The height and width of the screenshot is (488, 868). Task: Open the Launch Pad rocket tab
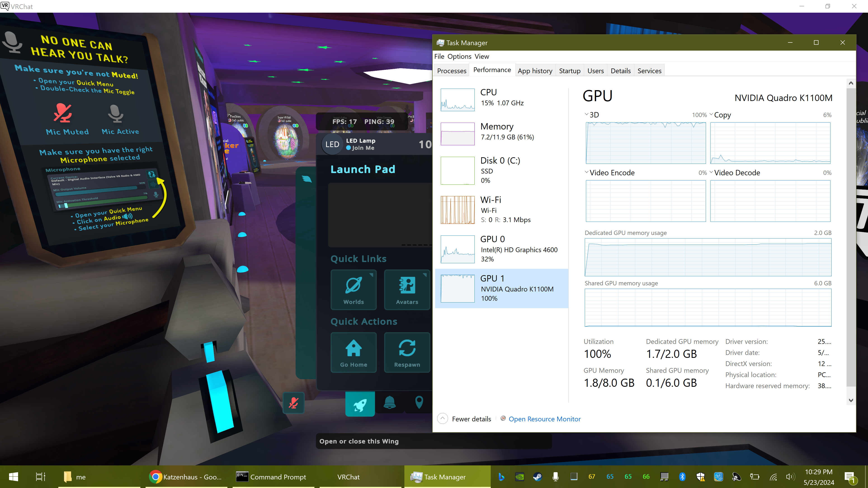click(360, 404)
